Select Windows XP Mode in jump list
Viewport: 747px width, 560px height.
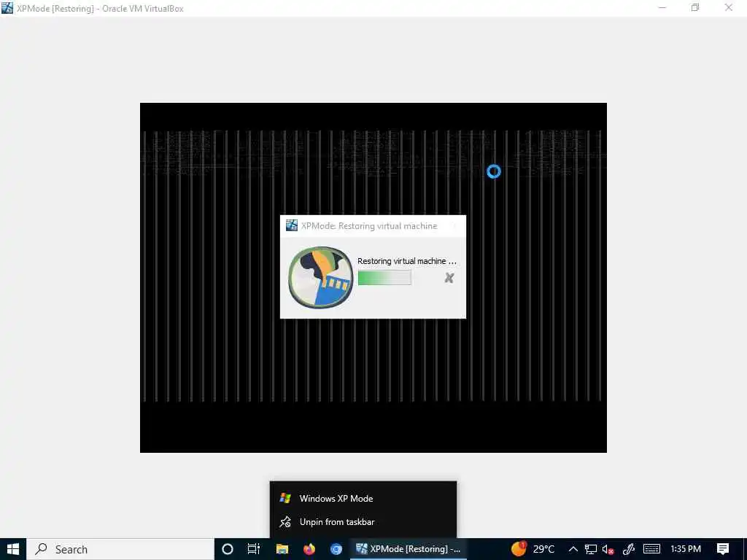tap(363, 499)
